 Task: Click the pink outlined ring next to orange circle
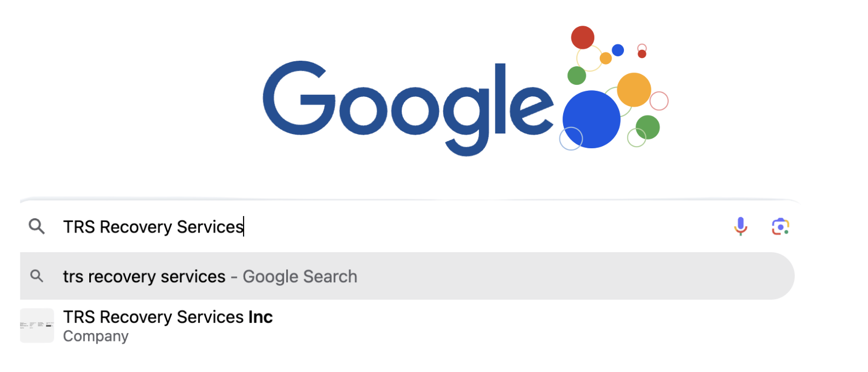pos(659,101)
